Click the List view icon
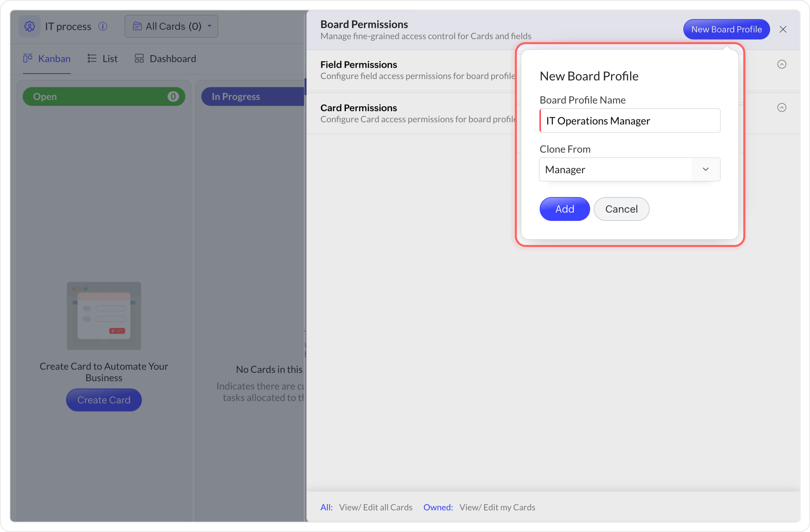 (x=92, y=59)
